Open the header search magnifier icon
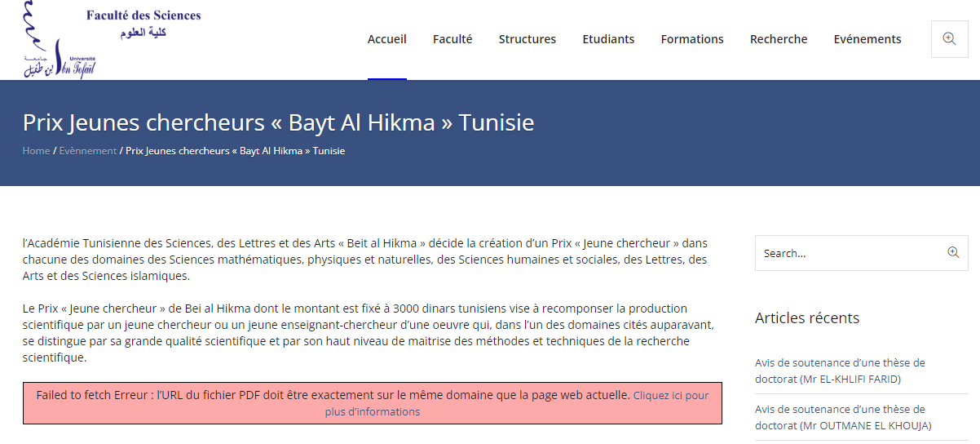The width and height of the screenshot is (980, 444). pos(949,39)
